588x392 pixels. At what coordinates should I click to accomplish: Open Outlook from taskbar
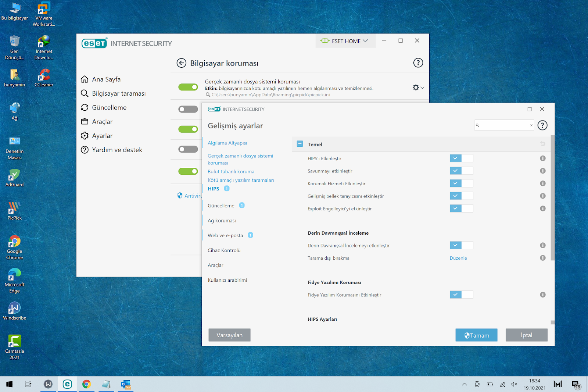[126, 384]
